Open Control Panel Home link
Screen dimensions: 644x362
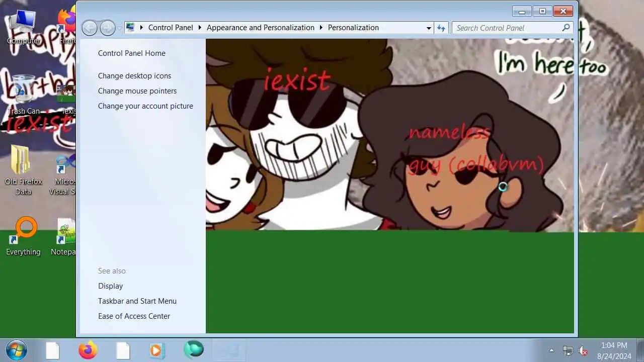click(x=132, y=53)
